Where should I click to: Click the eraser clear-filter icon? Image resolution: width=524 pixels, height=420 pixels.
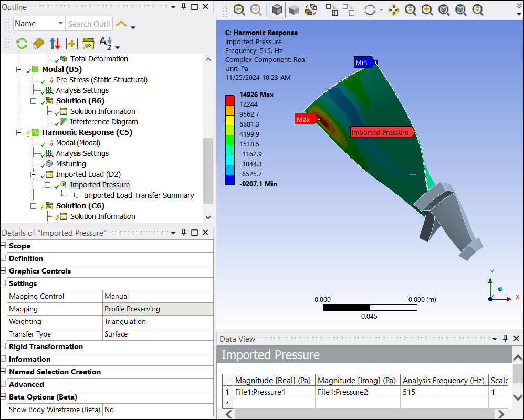pyautogui.click(x=38, y=43)
